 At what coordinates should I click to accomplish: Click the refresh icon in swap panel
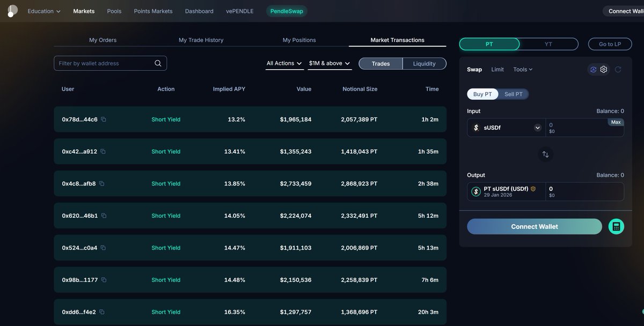[618, 70]
